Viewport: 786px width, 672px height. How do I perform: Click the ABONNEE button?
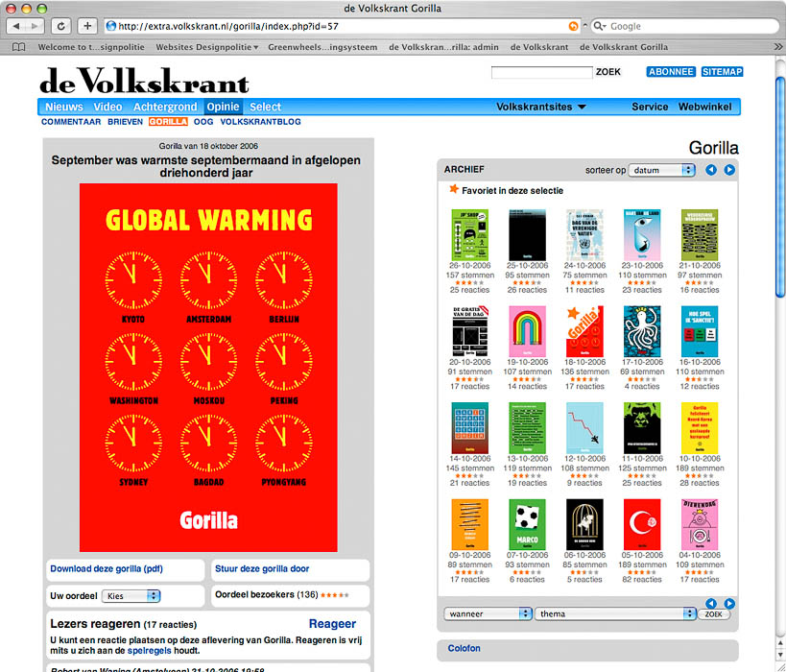[x=671, y=72]
